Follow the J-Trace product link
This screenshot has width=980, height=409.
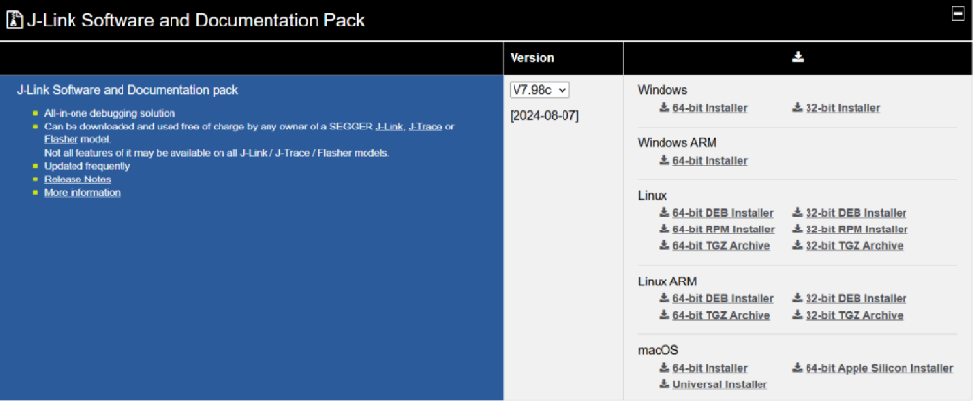point(425,127)
